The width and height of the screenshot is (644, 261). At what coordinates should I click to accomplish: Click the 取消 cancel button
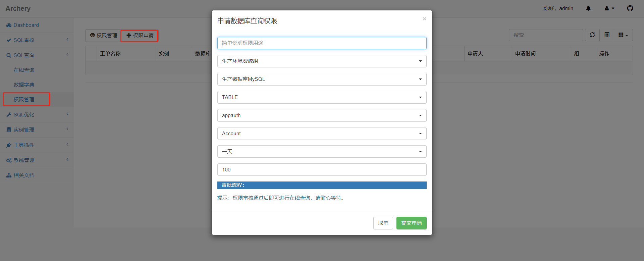coord(383,223)
